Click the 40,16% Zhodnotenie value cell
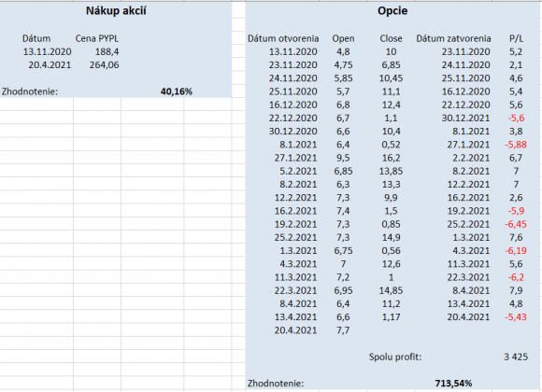The width and height of the screenshot is (542, 392). point(177,91)
